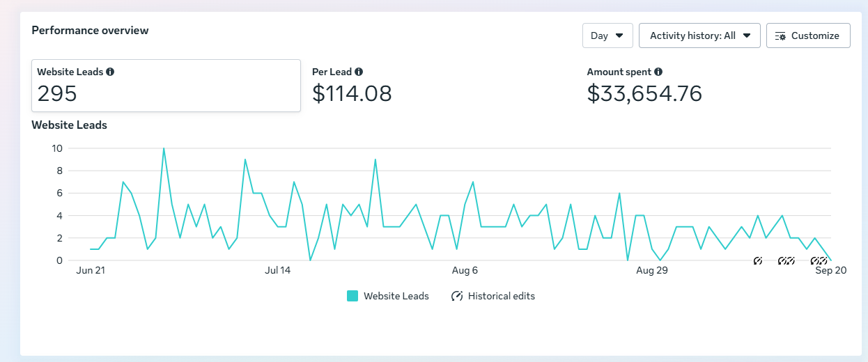
Task: Click the info icon next to Amount spent
Action: click(x=658, y=72)
